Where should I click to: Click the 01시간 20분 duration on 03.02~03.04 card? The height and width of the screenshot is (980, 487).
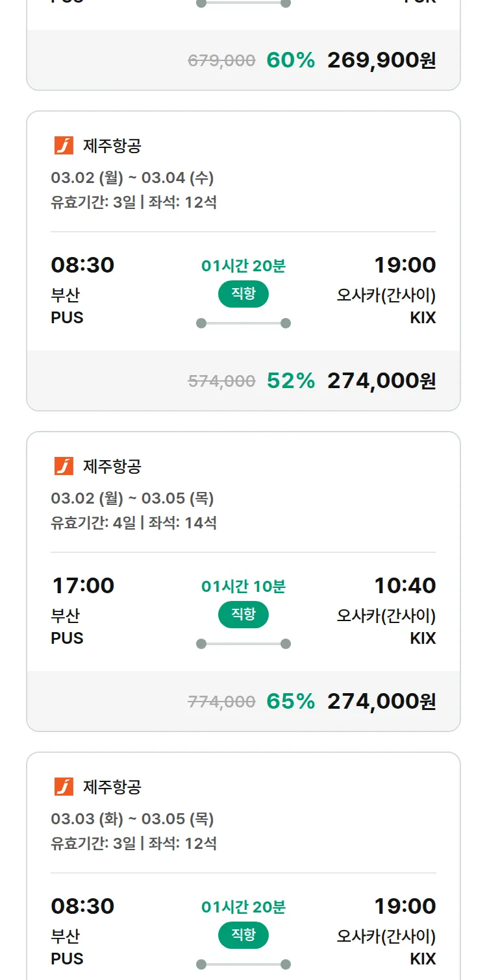click(243, 265)
